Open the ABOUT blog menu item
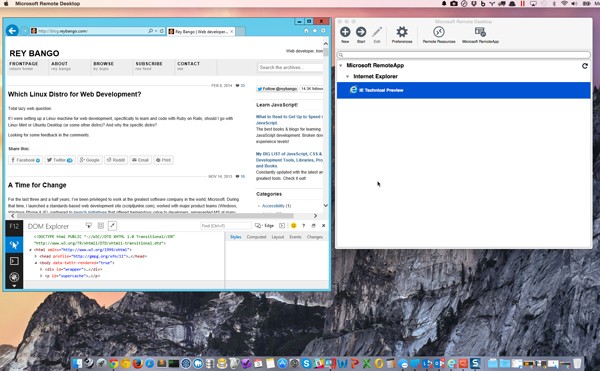600x371 pixels. 60,66
